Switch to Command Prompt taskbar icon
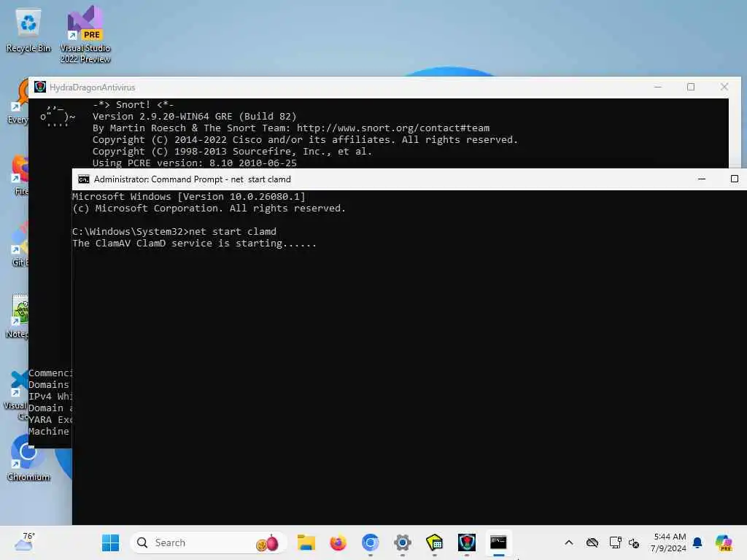Screen dimensions: 747x560 click(498, 542)
